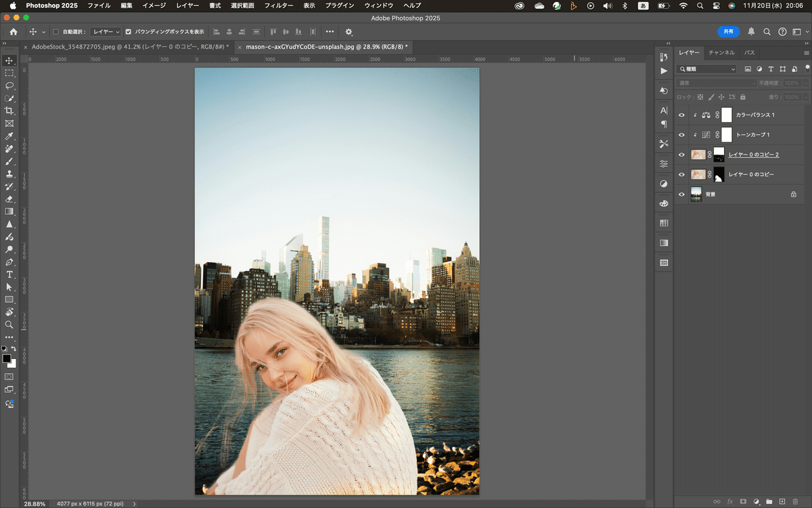Click the レイヤー 0 のコピー 2 mask thumbnail
Image resolution: width=812 pixels, height=508 pixels.
click(x=719, y=154)
